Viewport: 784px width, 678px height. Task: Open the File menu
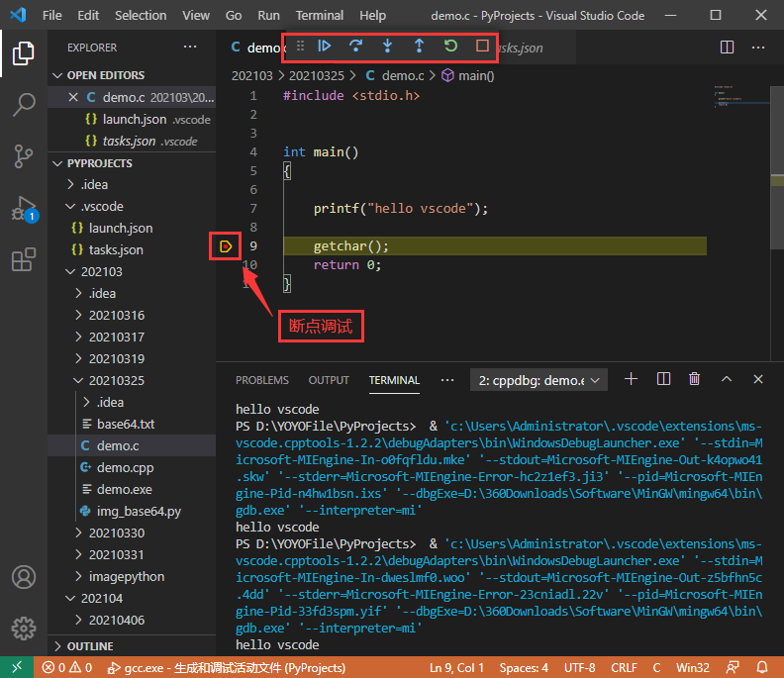click(x=52, y=16)
